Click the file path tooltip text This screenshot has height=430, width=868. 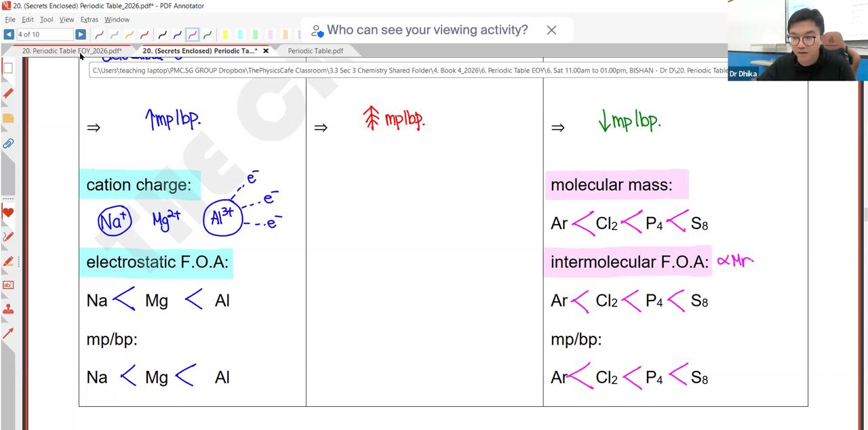409,71
